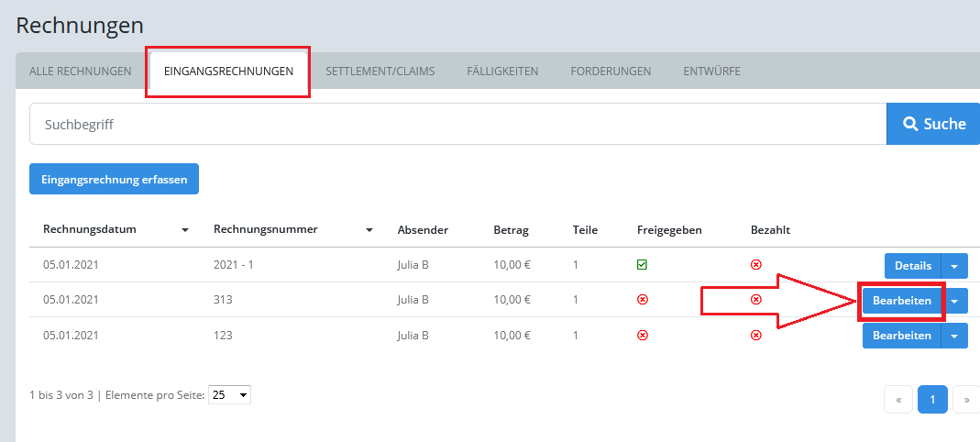980x442 pixels.
Task: Go to next page with » button
Action: [966, 400]
